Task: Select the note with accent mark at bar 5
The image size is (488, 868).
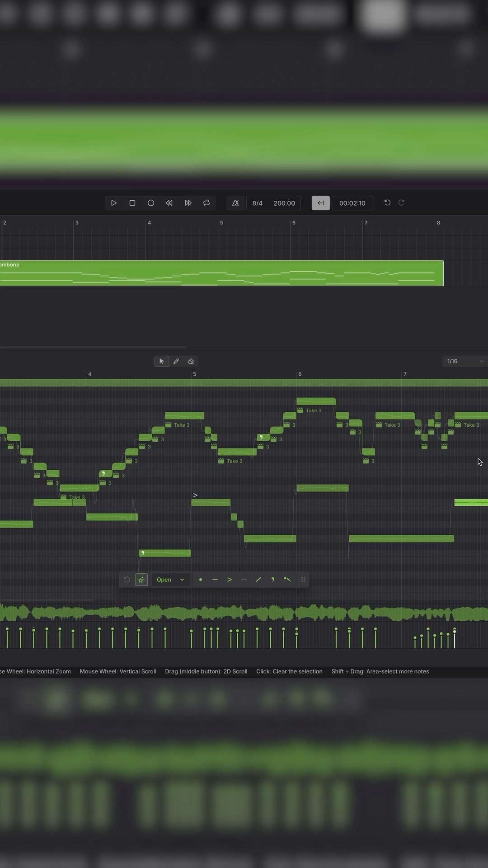Action: [x=211, y=503]
